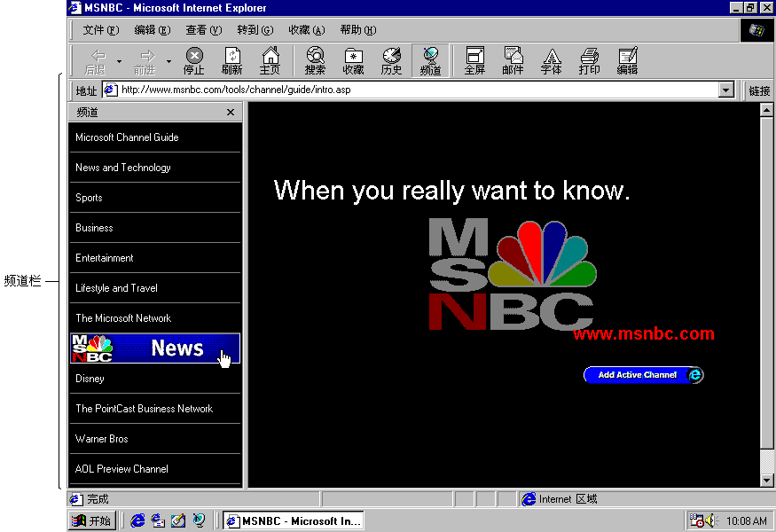This screenshot has width=776, height=532.
Task: Show History (历史) toolbar icon
Action: pyautogui.click(x=391, y=60)
